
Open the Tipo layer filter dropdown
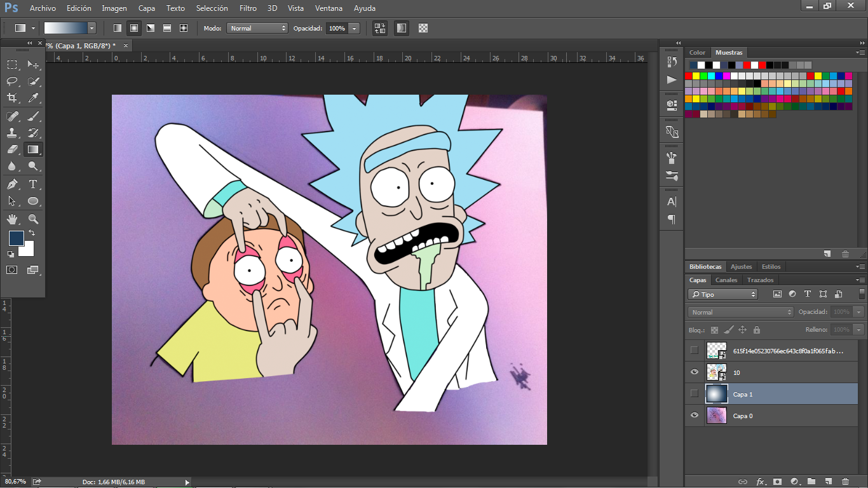point(723,294)
